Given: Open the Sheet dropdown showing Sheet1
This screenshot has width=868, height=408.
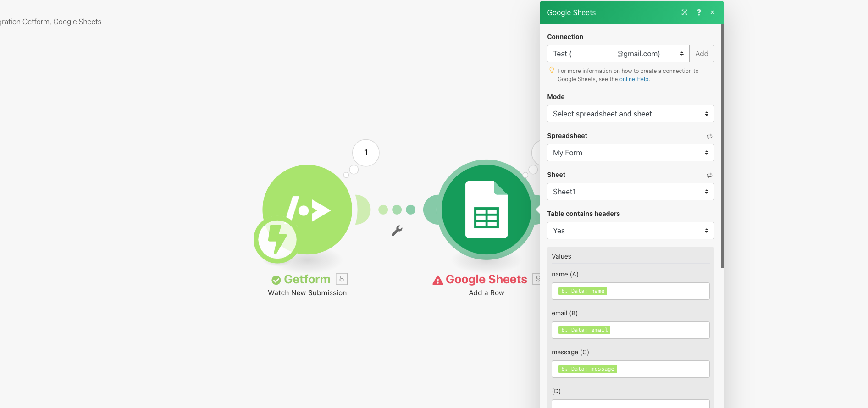Looking at the screenshot, I should click(x=630, y=192).
